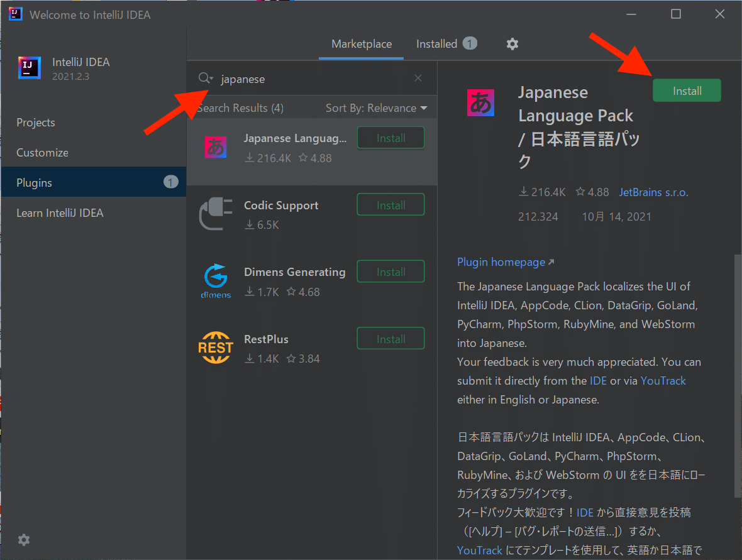Select Codic Support plugin name
Screen dimensions: 742x560
[x=281, y=206]
